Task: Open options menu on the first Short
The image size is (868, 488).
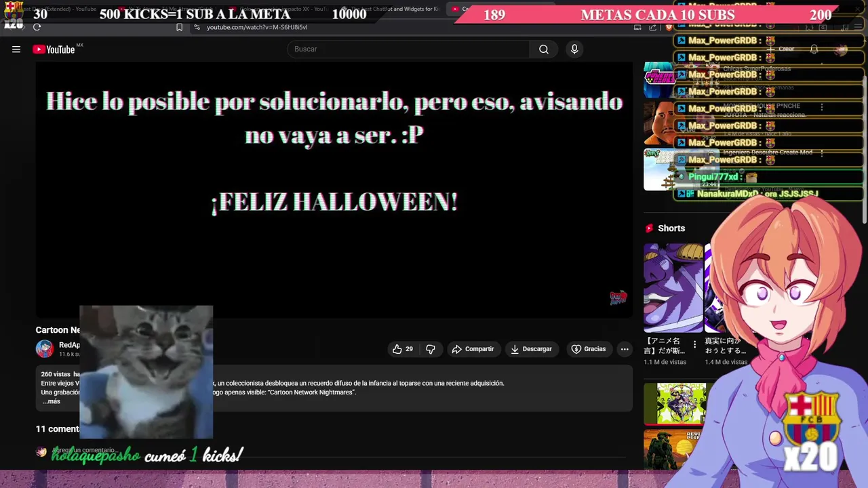Action: [694, 344]
